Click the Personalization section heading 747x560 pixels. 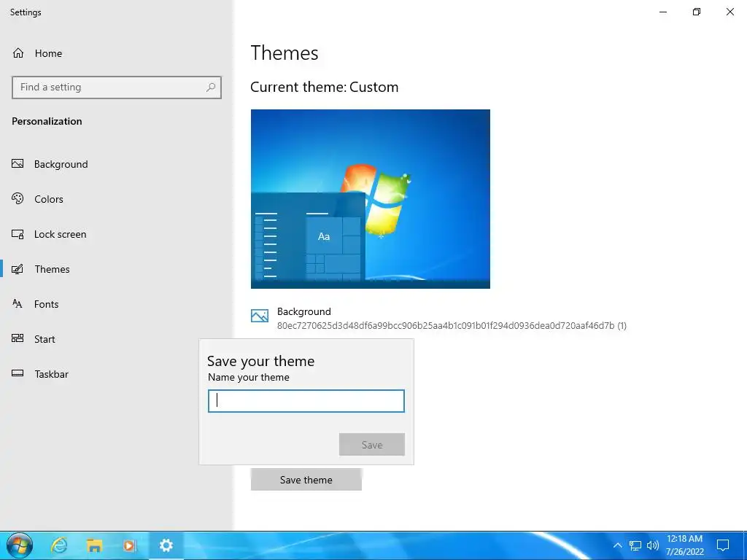pos(47,121)
